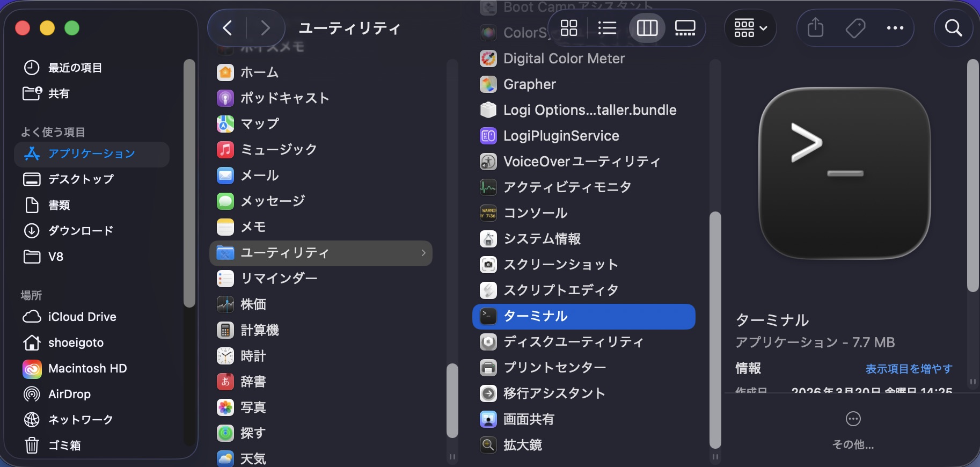Viewport: 980px width, 467px height.
Task: Select スクリプトエディタ in utilities list
Action: [584, 290]
